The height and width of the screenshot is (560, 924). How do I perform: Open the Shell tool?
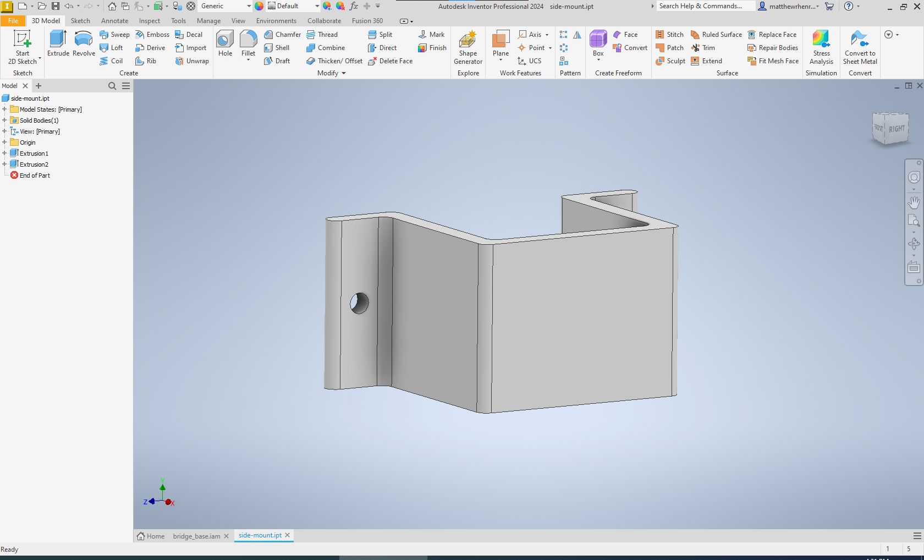(x=277, y=48)
